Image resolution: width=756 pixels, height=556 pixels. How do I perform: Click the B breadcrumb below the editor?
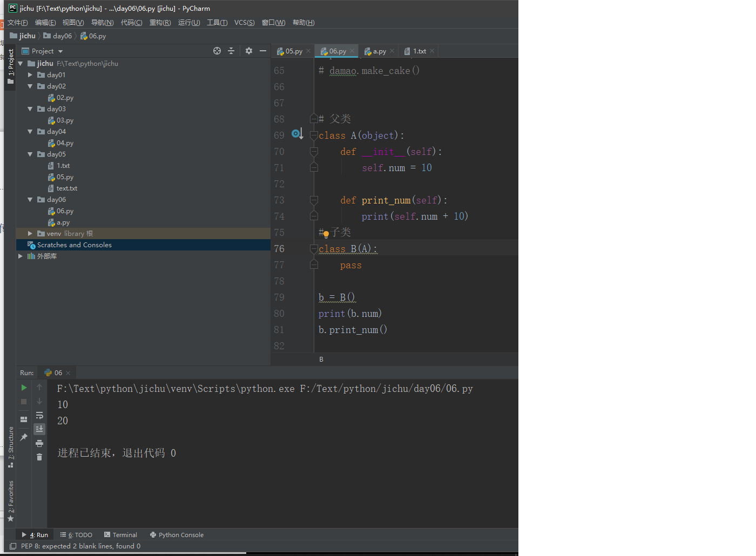(321, 360)
